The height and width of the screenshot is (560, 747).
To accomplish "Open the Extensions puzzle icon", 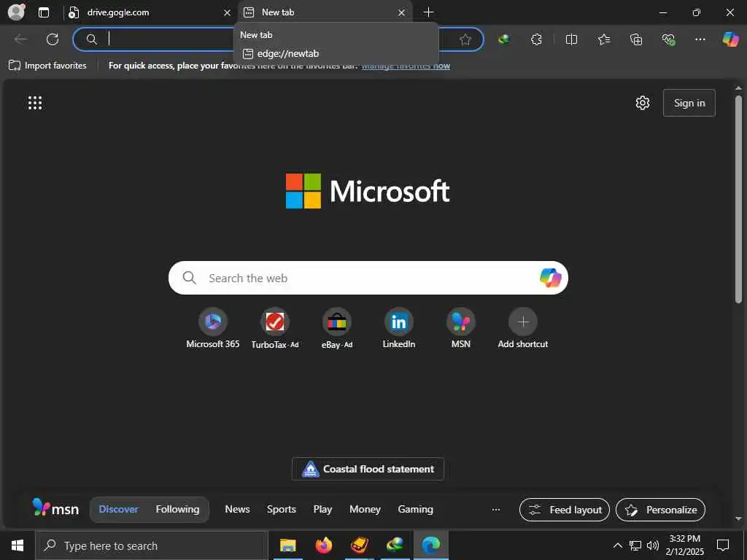I will [x=536, y=39].
